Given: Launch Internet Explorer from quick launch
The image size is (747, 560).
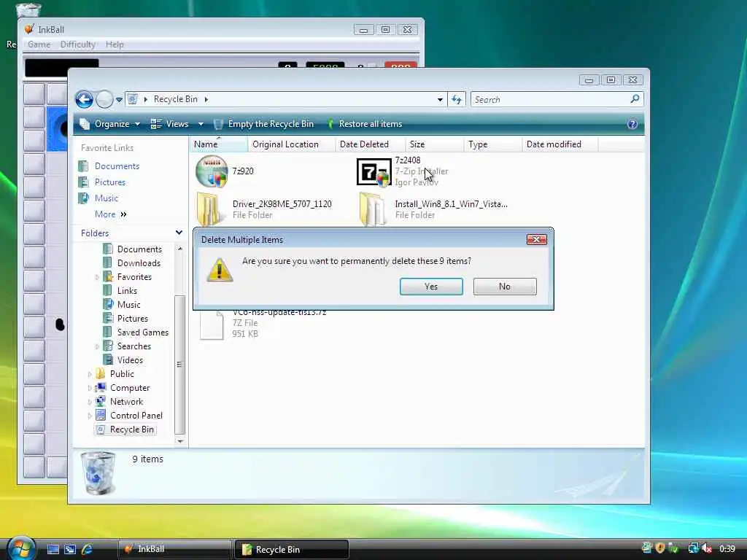Looking at the screenshot, I should [x=88, y=549].
